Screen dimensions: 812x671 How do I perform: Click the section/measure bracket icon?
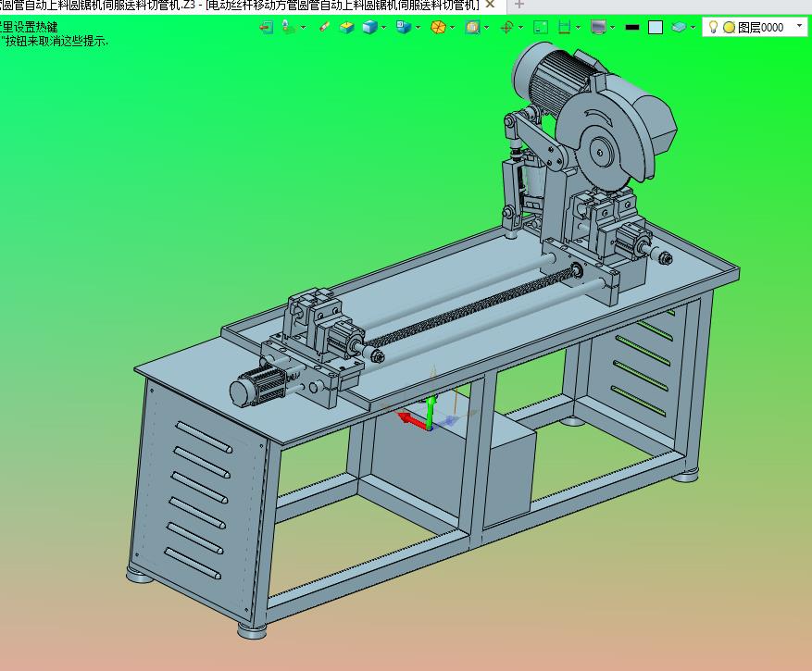[x=565, y=27]
